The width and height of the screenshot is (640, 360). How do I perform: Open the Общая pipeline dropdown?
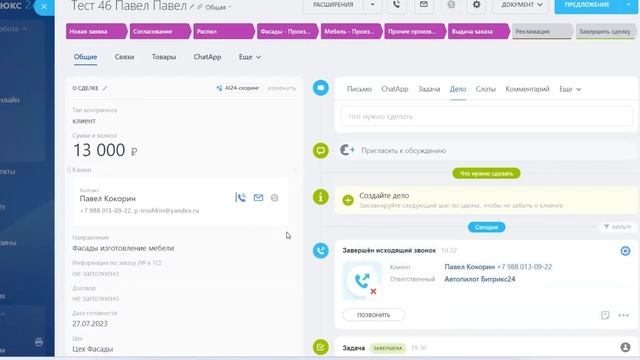218,7
